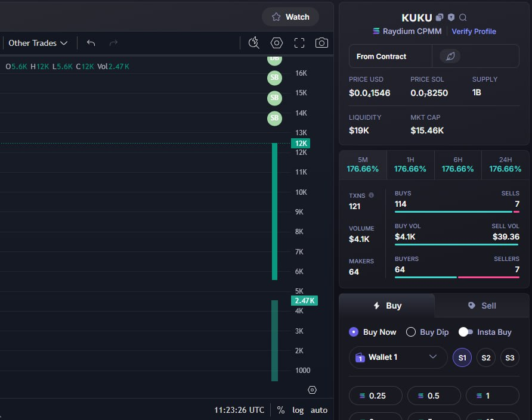Click the MAKERS count 64
Image resolution: width=532 pixels, height=420 pixels.
coord(354,272)
